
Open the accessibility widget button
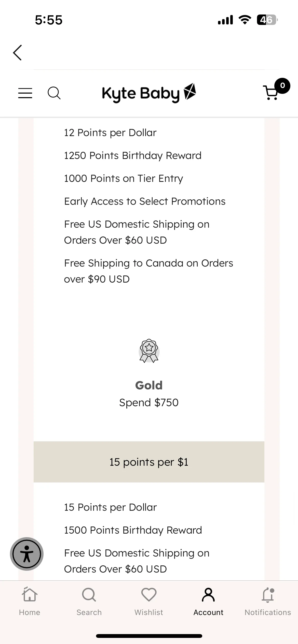[x=27, y=554]
